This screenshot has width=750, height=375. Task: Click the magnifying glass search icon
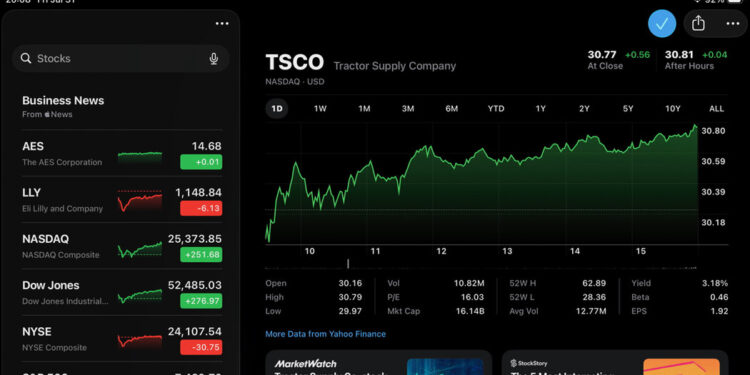pyautogui.click(x=26, y=58)
